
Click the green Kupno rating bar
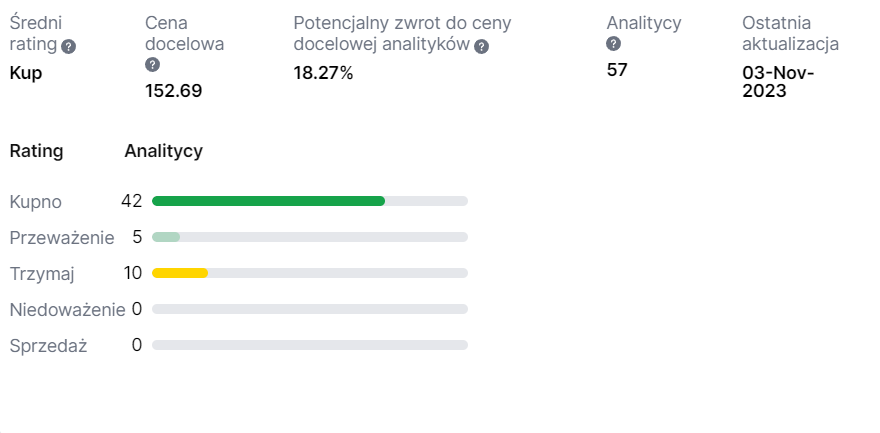[x=268, y=201]
